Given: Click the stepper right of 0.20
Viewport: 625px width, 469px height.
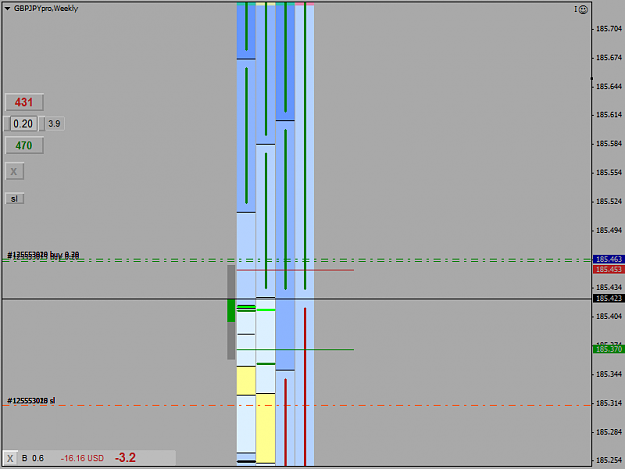Looking at the screenshot, I should point(41,124).
